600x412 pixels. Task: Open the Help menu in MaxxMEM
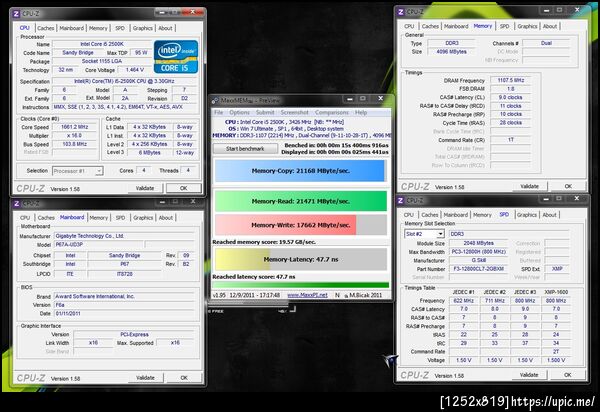click(361, 112)
